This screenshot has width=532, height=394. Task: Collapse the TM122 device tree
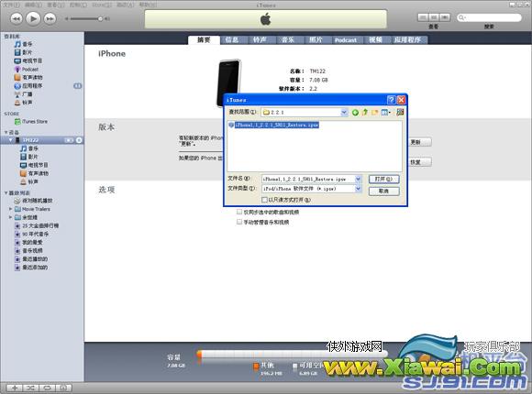(10, 140)
